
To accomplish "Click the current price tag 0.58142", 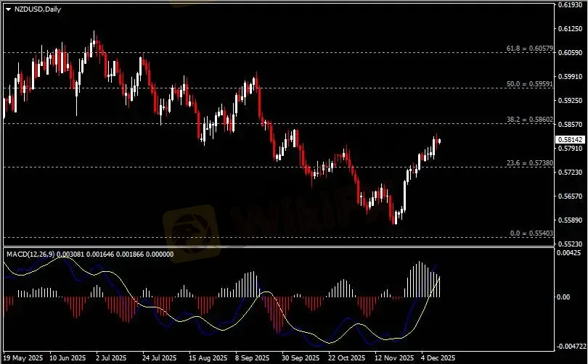I will click(571, 139).
